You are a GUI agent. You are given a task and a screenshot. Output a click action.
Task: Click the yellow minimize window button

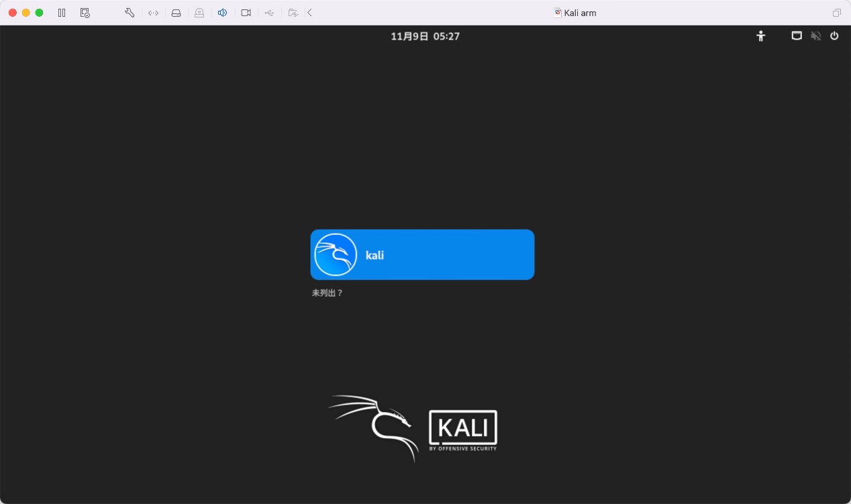point(26,13)
